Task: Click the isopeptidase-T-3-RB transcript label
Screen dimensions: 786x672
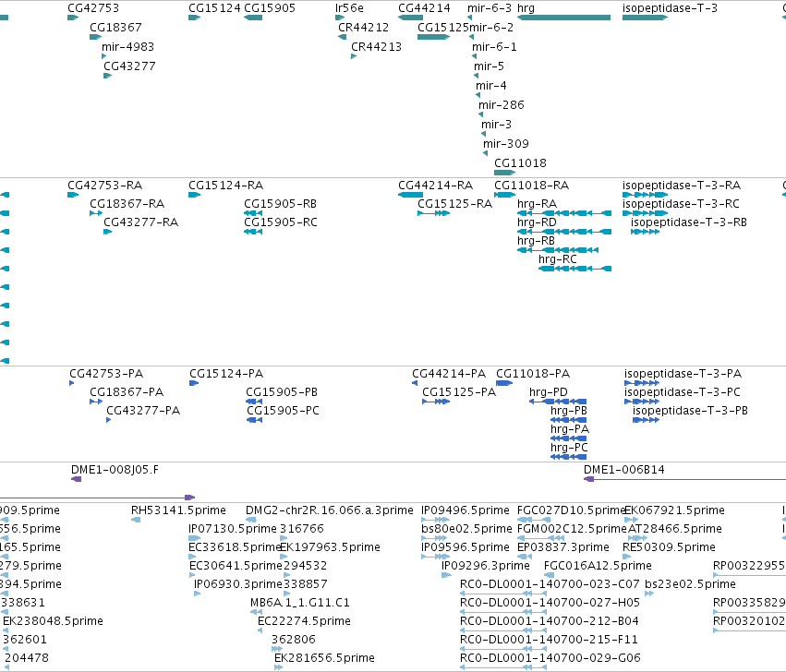Action: [x=689, y=222]
